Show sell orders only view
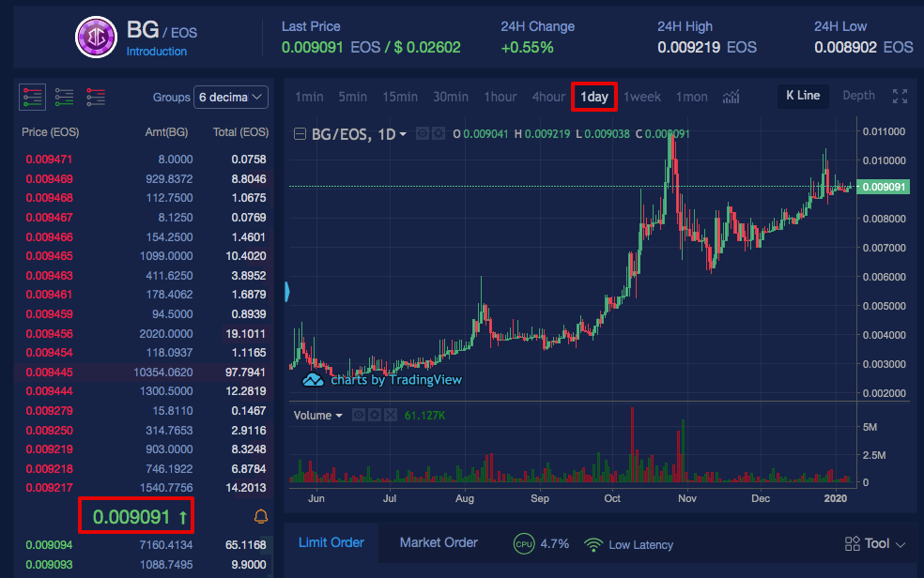This screenshot has height=578, width=924. (x=96, y=98)
